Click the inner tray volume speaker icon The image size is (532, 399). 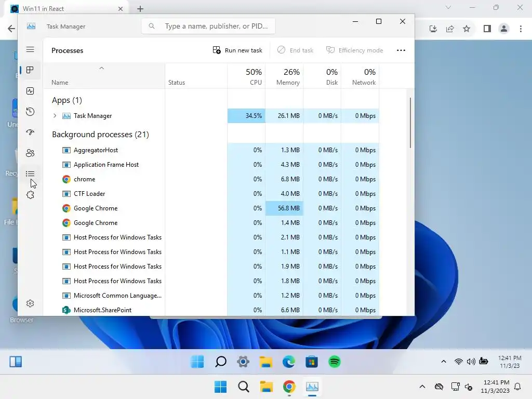click(x=471, y=362)
